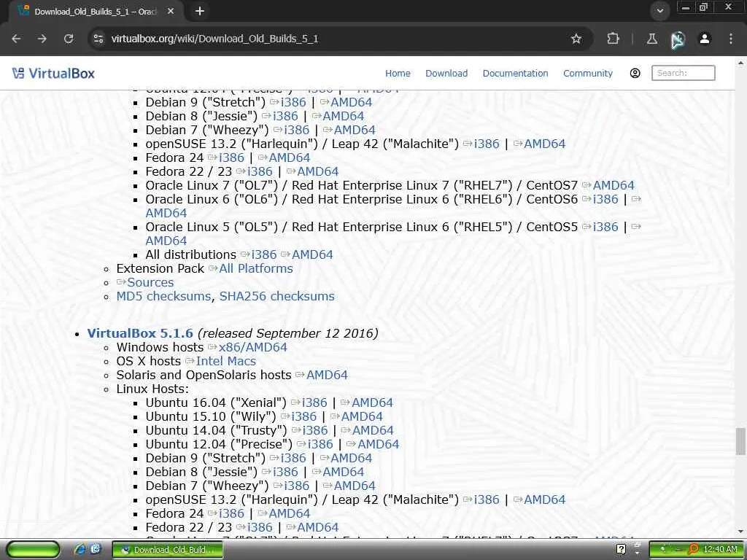Open the VirtualBox 5.1.6 heading link

[x=140, y=333]
